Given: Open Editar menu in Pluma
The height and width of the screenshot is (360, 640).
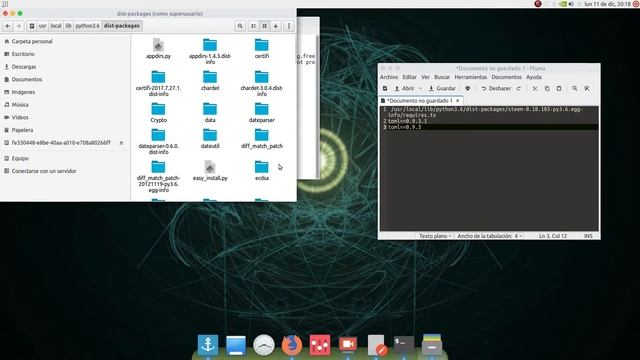Looking at the screenshot, I should 409,77.
